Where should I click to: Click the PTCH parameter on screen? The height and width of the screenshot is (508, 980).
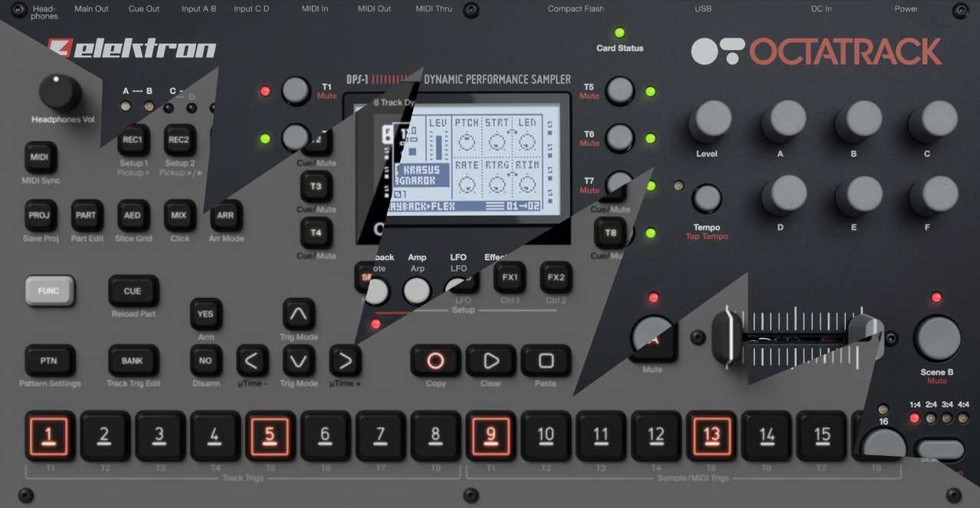click(467, 135)
